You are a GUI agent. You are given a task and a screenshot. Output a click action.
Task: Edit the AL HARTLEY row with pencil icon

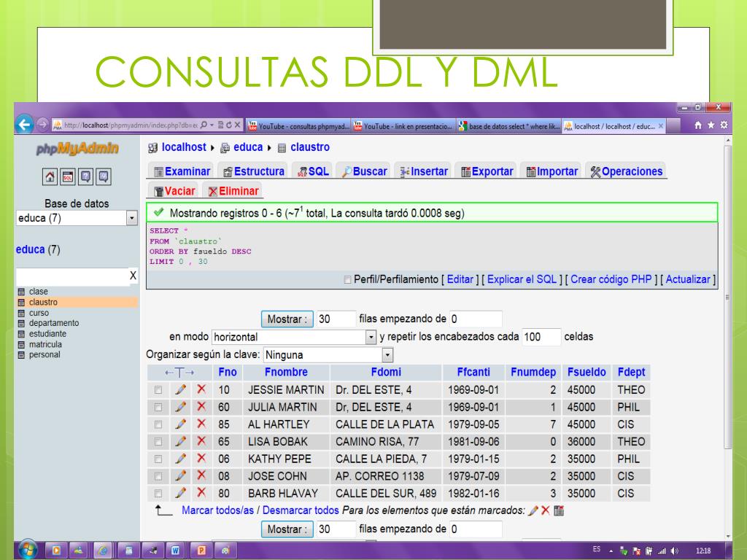[180, 424]
